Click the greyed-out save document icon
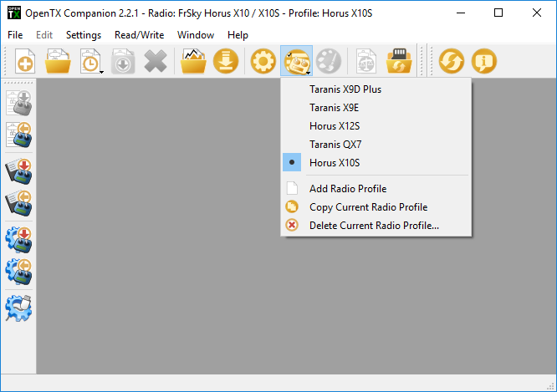This screenshot has width=557, height=392. pyautogui.click(x=123, y=61)
